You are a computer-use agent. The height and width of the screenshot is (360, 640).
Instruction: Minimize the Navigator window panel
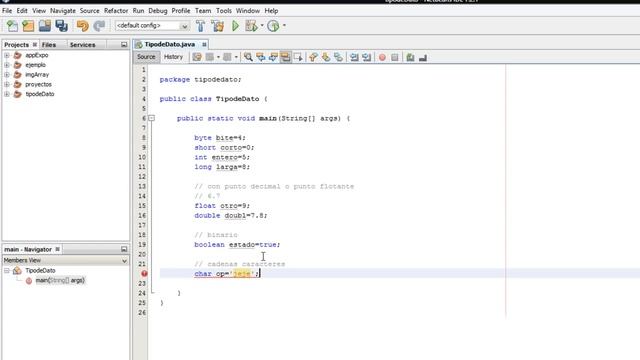click(x=124, y=249)
